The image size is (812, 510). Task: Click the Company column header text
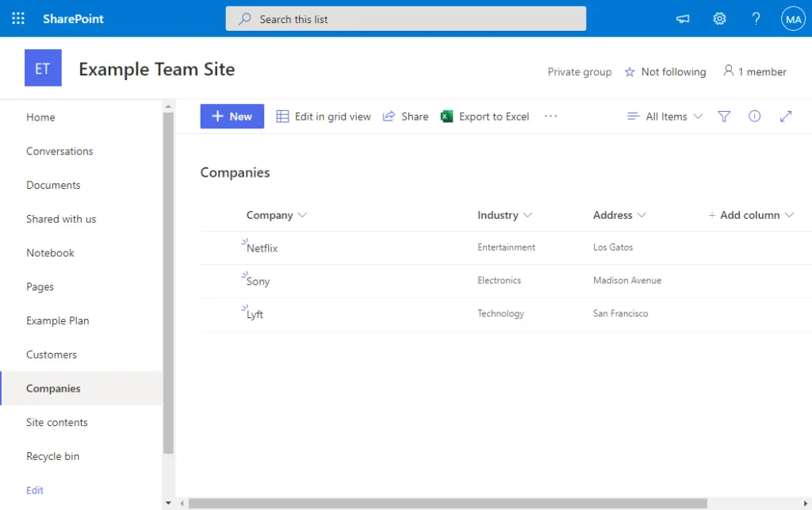tap(270, 216)
